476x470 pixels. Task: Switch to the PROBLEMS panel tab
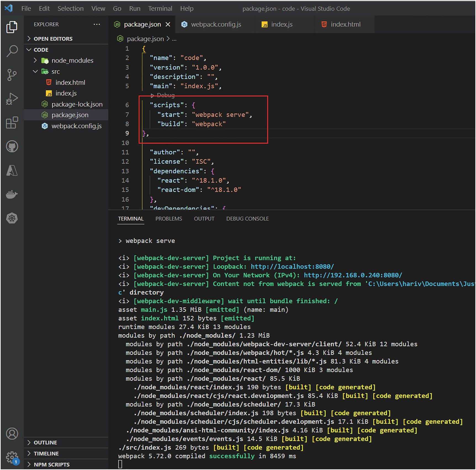169,219
